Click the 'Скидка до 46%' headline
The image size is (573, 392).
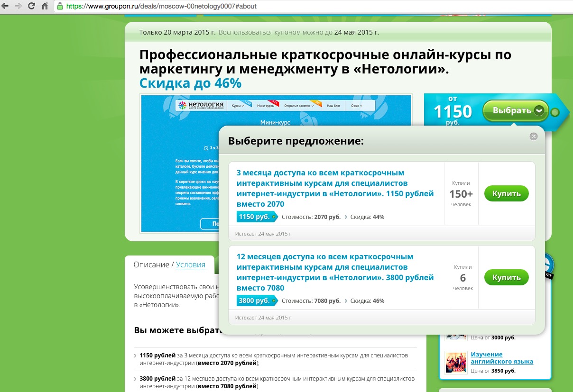click(x=190, y=83)
